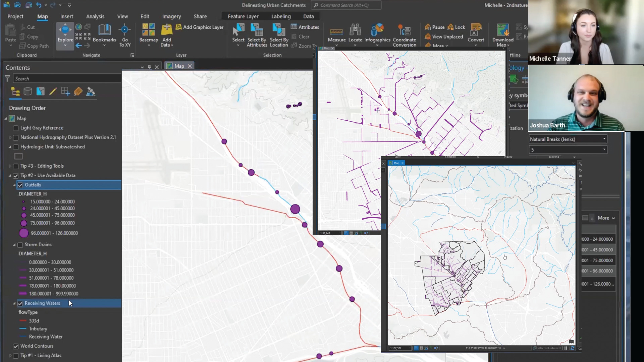Click the blue Tributary line symbol
644x362 pixels.
click(x=23, y=329)
